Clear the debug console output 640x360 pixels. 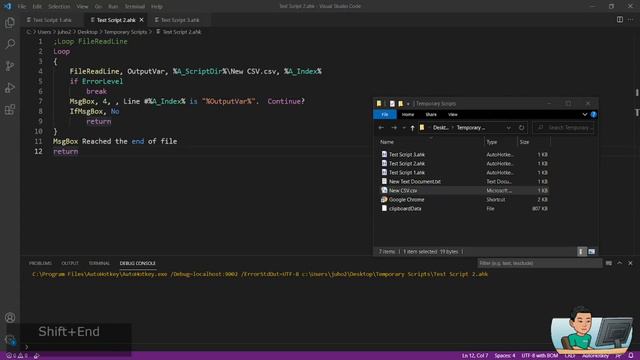(609, 263)
